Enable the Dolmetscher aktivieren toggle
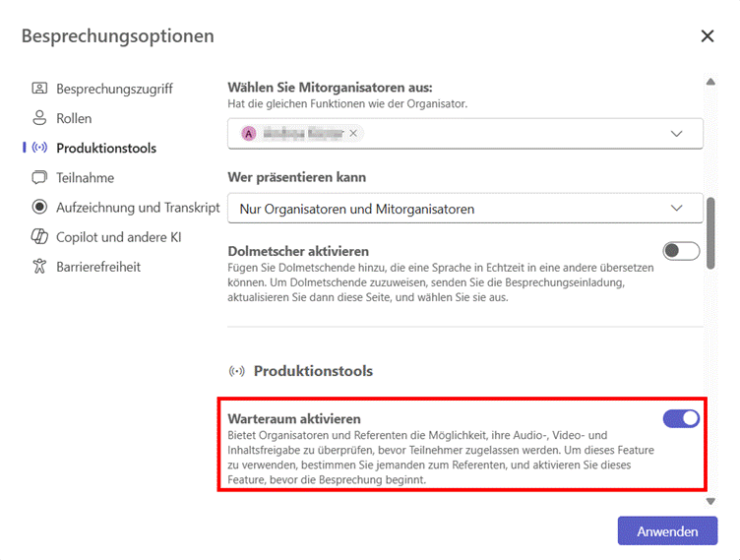The image size is (740, 560). [x=681, y=251]
